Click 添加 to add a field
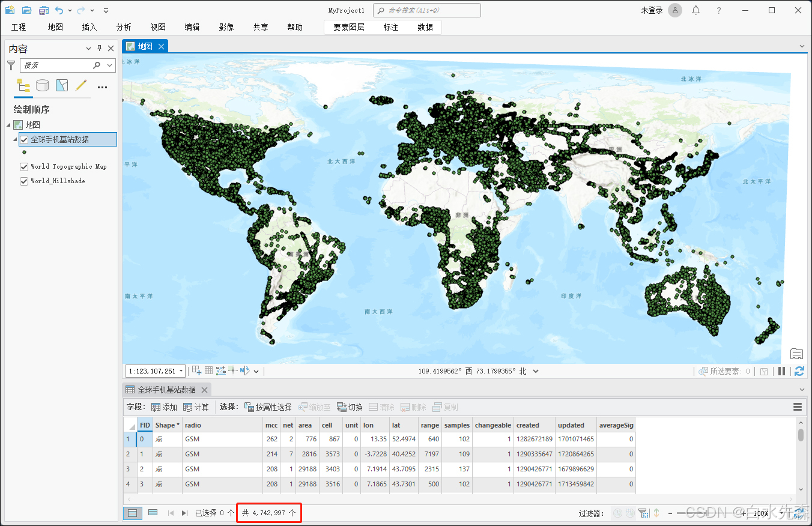The width and height of the screenshot is (812, 526). coord(164,407)
